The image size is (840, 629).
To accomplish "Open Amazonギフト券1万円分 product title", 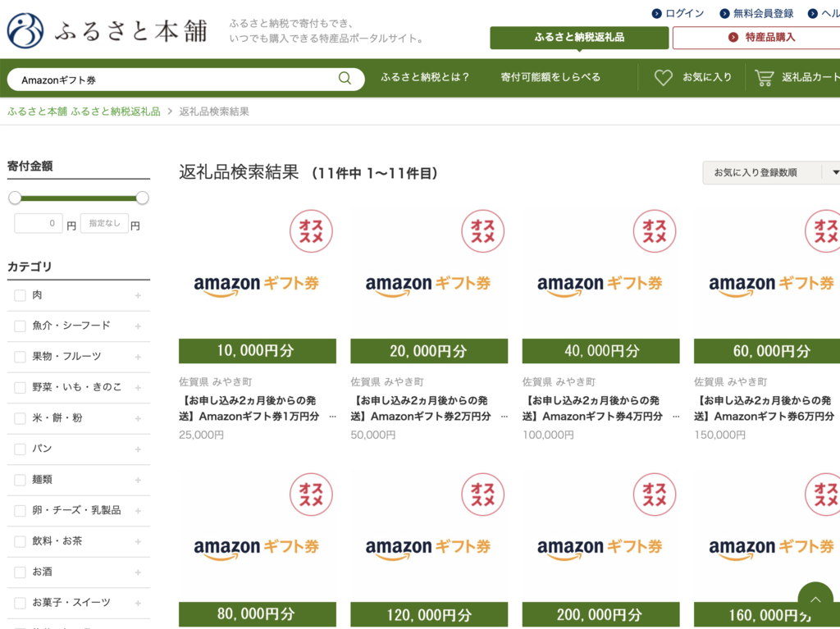I will (x=258, y=408).
